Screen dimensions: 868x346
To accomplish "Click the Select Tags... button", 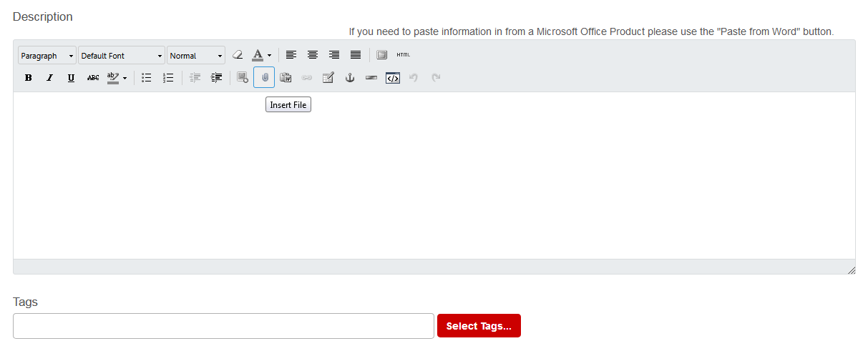I will click(479, 326).
